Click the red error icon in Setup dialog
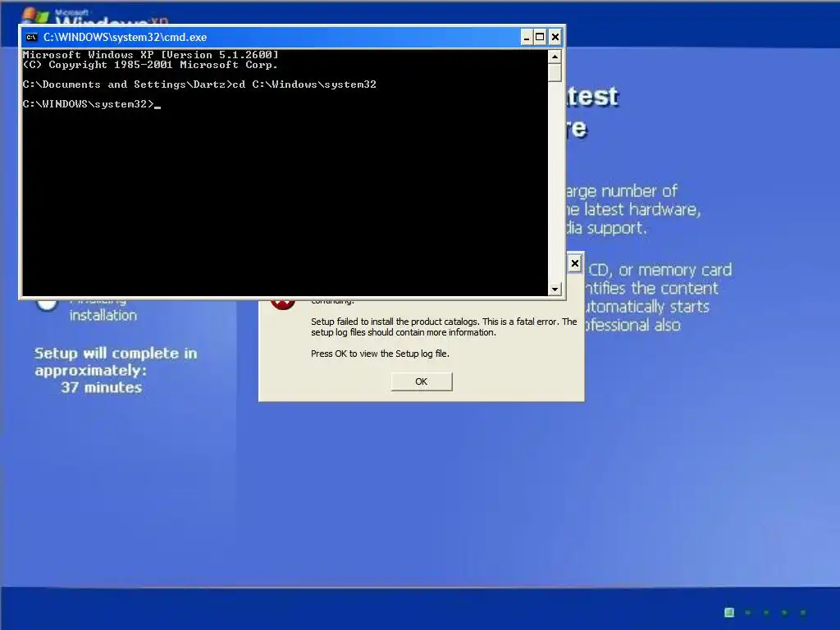This screenshot has height=630, width=840. pyautogui.click(x=283, y=304)
